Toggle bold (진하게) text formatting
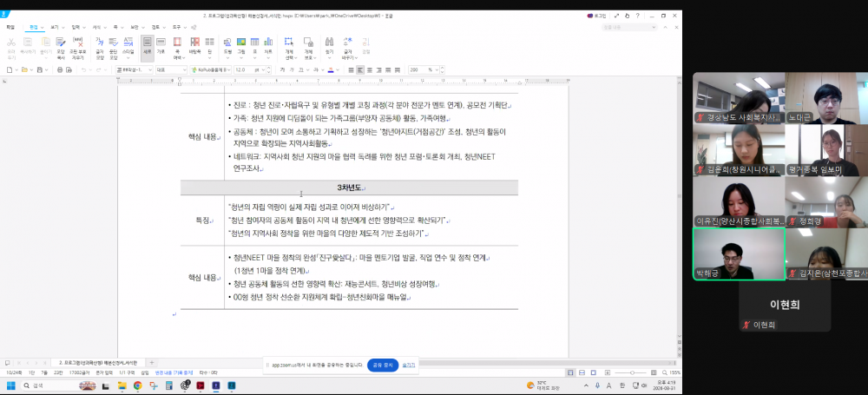Image resolution: width=868 pixels, height=395 pixels. tap(282, 69)
